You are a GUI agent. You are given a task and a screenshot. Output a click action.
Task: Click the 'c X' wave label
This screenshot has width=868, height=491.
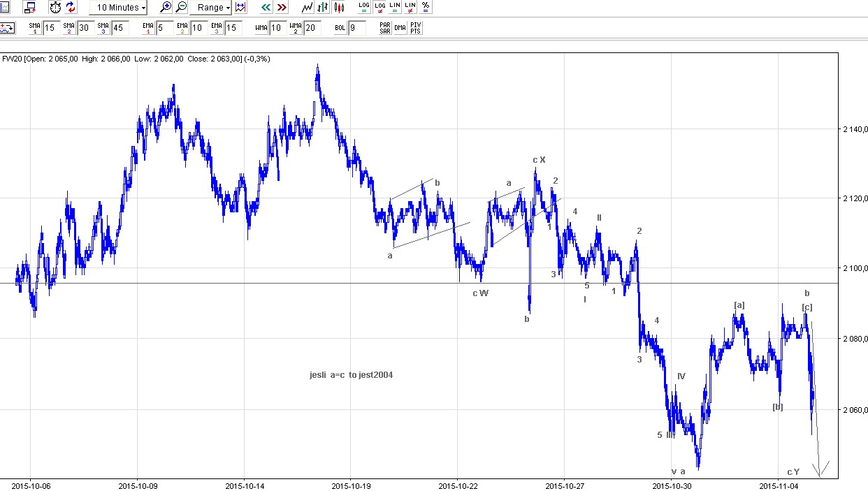point(539,160)
